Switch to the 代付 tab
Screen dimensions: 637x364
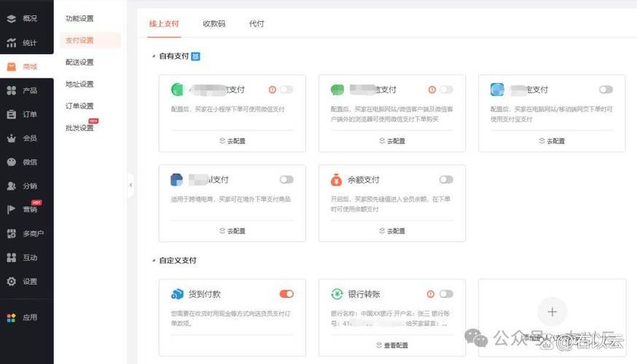257,24
